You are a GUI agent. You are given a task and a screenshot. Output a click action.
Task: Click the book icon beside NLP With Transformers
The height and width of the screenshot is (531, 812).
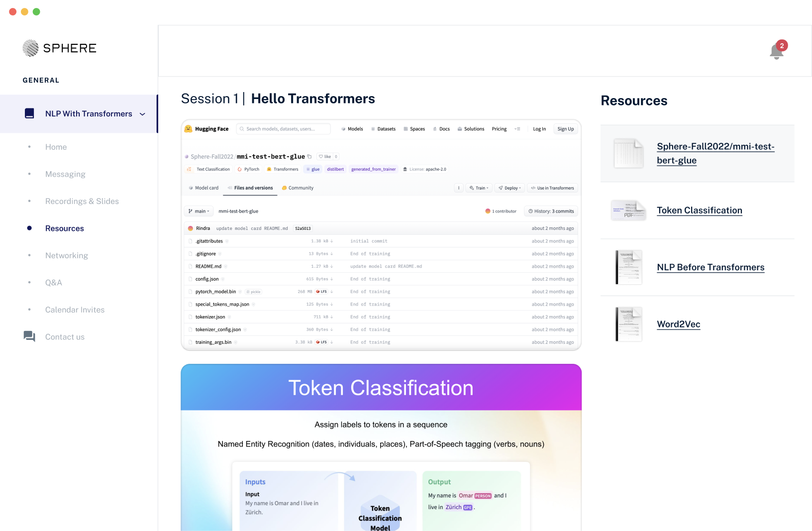29,113
